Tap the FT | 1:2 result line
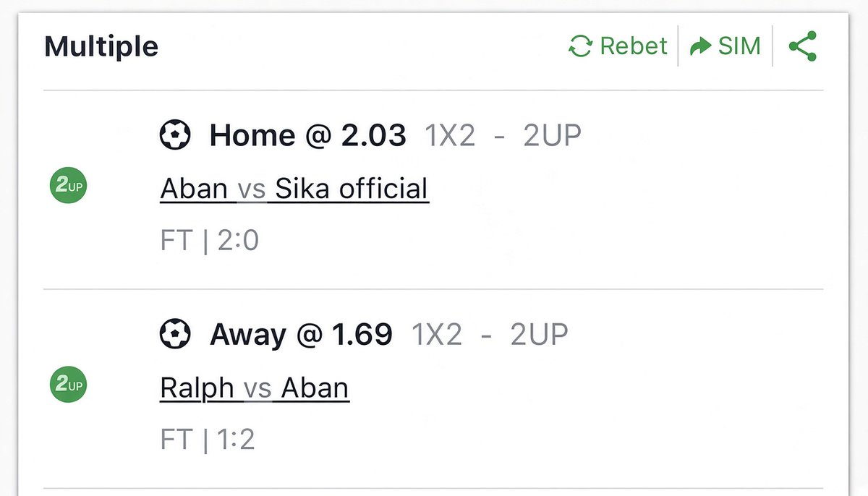 tap(208, 440)
